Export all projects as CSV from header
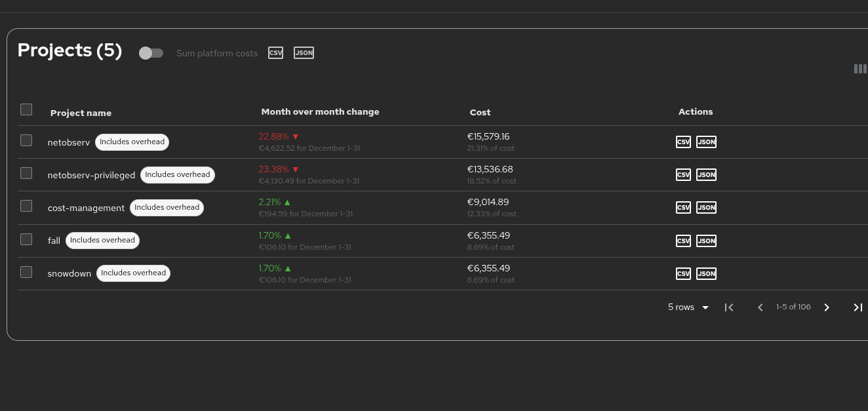 click(x=275, y=53)
